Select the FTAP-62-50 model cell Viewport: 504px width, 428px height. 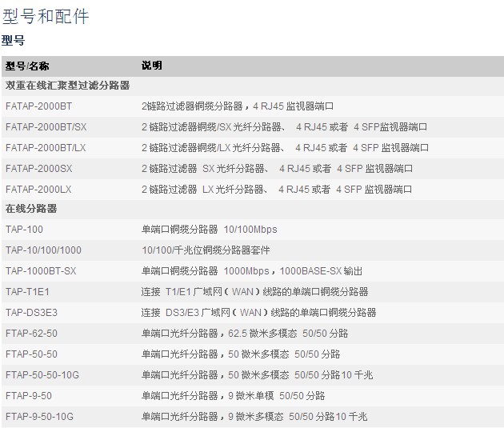[31, 334]
